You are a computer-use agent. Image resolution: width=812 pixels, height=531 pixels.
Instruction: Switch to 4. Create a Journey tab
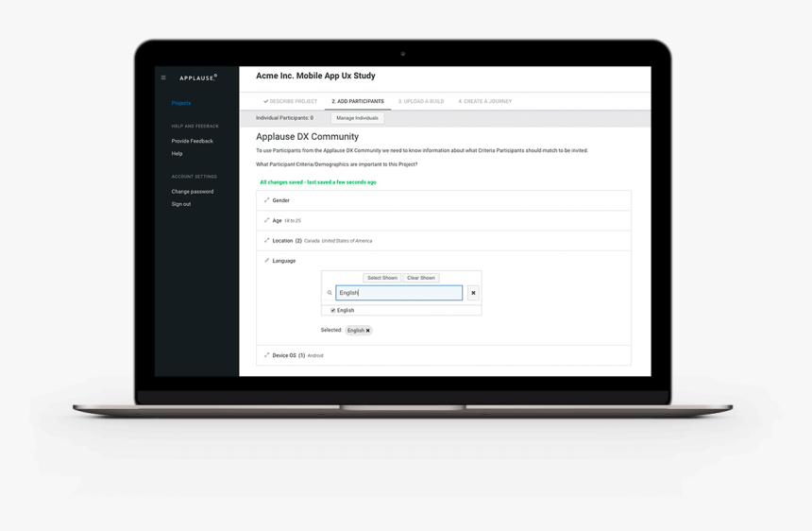tap(484, 101)
